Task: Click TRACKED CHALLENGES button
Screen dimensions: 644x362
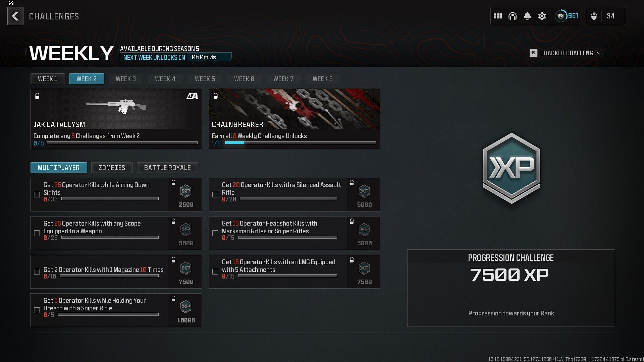Action: (x=566, y=53)
